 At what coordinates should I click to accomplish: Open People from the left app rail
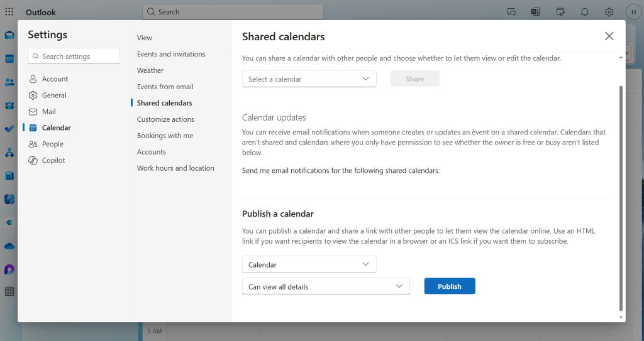[9, 82]
